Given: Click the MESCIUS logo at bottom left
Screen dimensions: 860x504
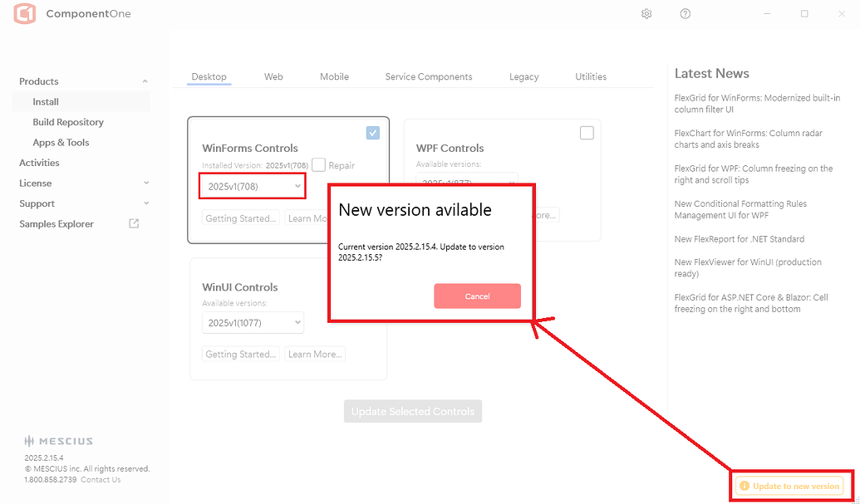Looking at the screenshot, I should (x=58, y=441).
